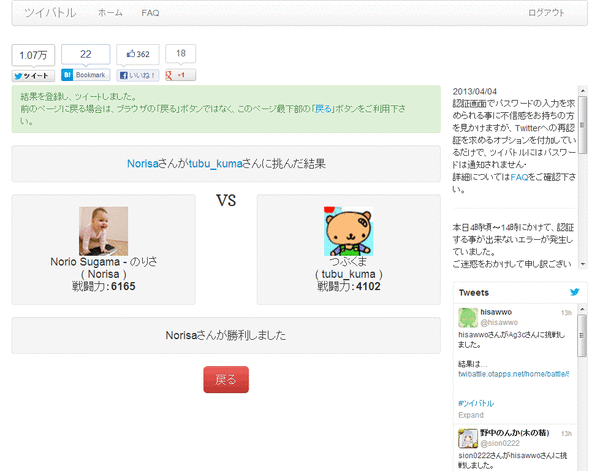Open the FAQ menu item
Viewport: 600px width, 471px height.
(150, 13)
